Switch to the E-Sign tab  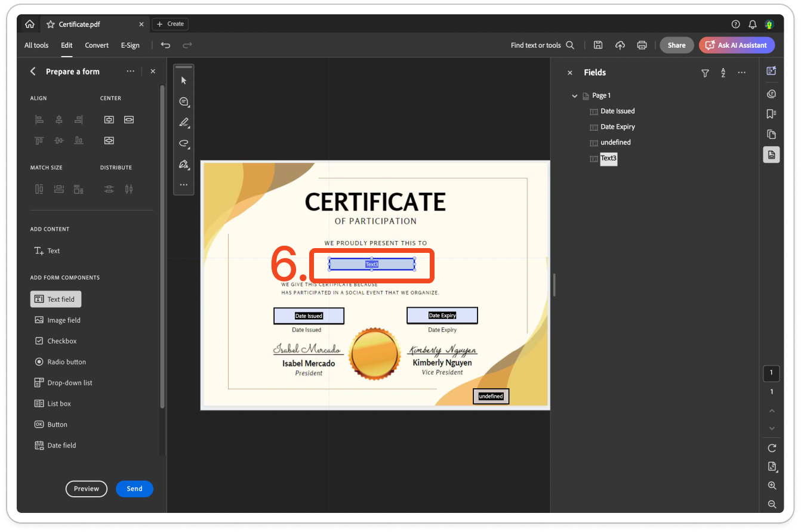(130, 45)
